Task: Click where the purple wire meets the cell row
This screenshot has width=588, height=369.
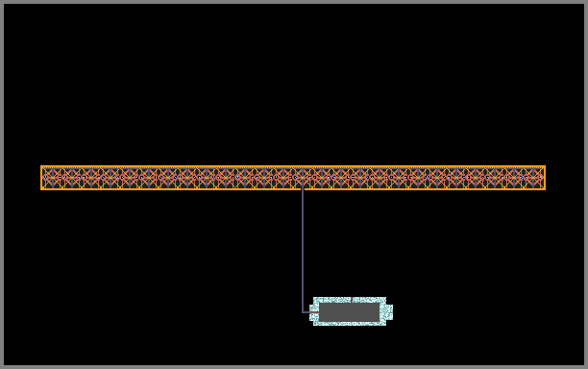Action: pos(303,187)
